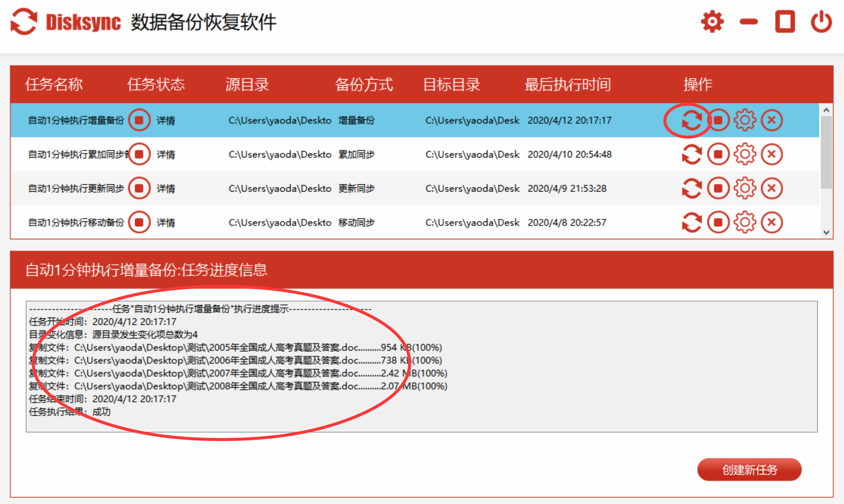Viewport: 844px width, 504px height.
Task: Click status icon of 自动1分钟执行增量备份
Action: [139, 120]
